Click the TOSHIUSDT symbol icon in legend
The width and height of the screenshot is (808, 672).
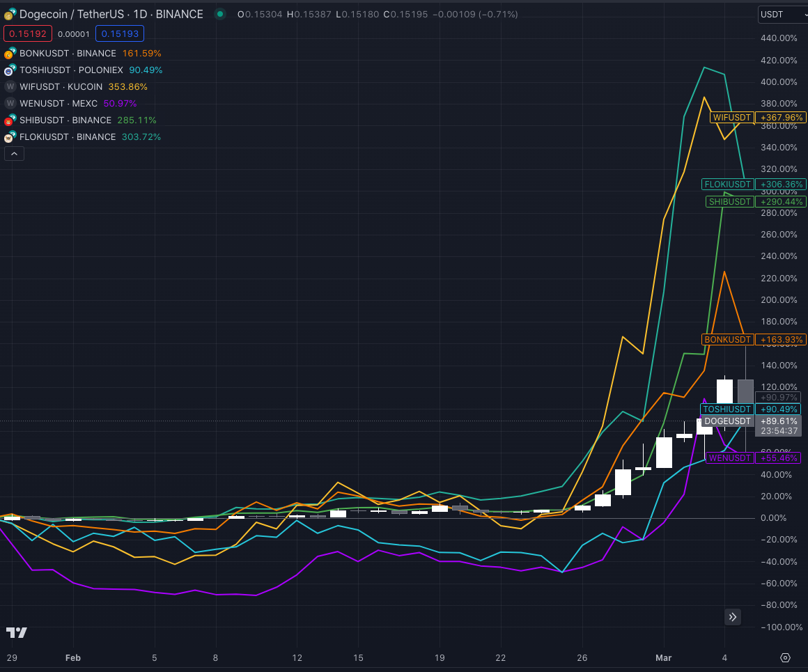(10, 70)
